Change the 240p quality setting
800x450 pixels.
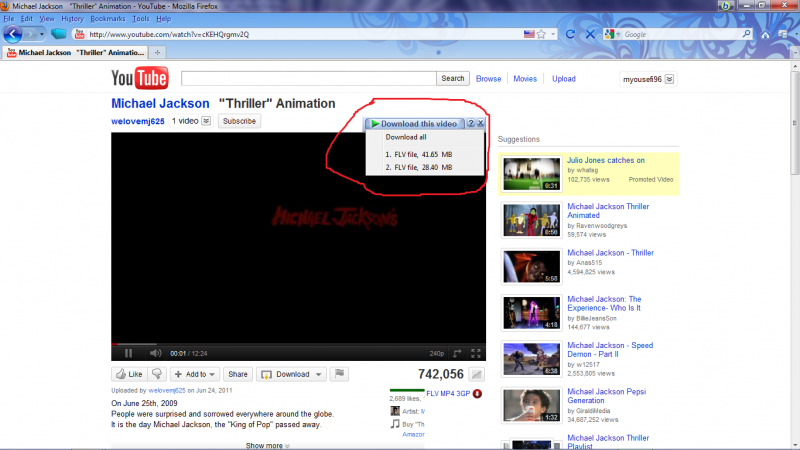coord(437,354)
